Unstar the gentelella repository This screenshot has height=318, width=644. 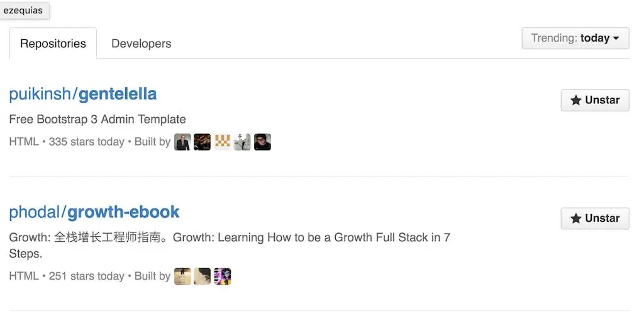click(595, 100)
